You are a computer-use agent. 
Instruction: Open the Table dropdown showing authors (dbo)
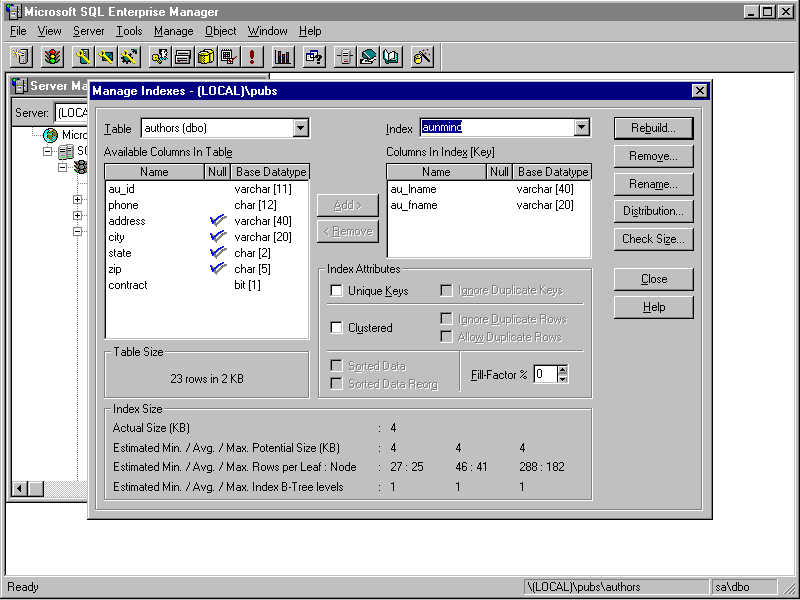[x=300, y=128]
